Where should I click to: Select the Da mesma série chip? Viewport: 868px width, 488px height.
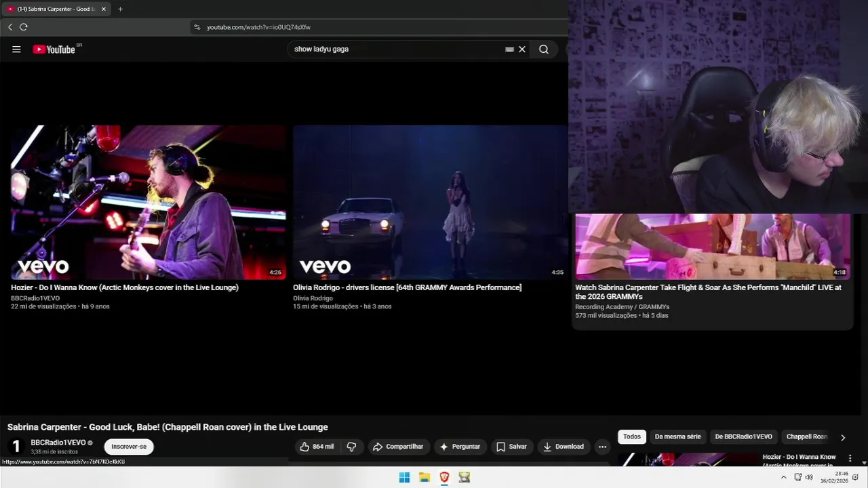[678, 436]
